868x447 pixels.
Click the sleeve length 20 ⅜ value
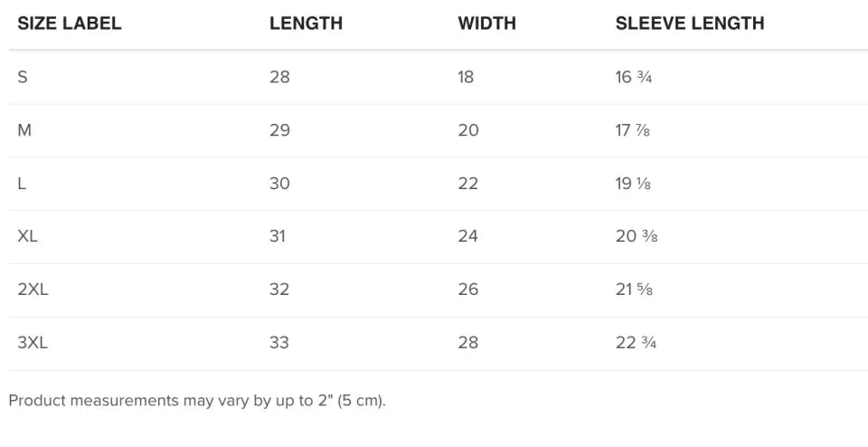(x=635, y=237)
